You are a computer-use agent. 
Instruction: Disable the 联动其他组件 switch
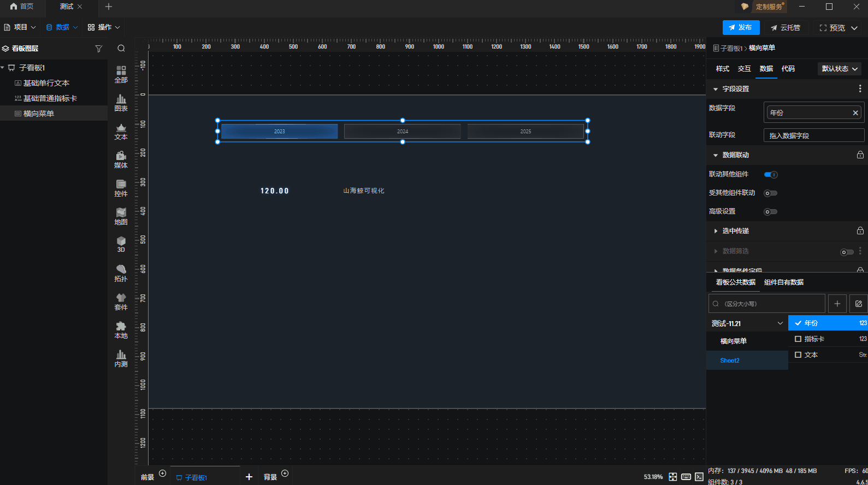tap(770, 175)
